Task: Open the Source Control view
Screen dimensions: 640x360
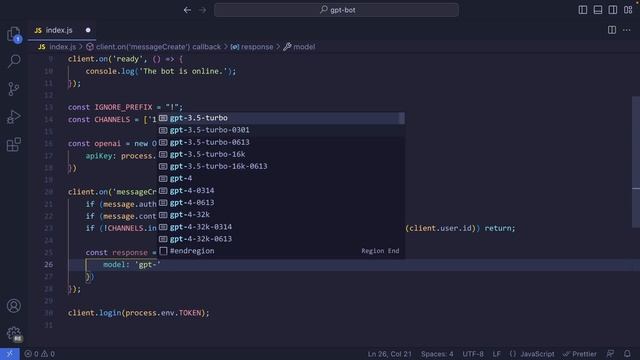Action: [x=14, y=89]
